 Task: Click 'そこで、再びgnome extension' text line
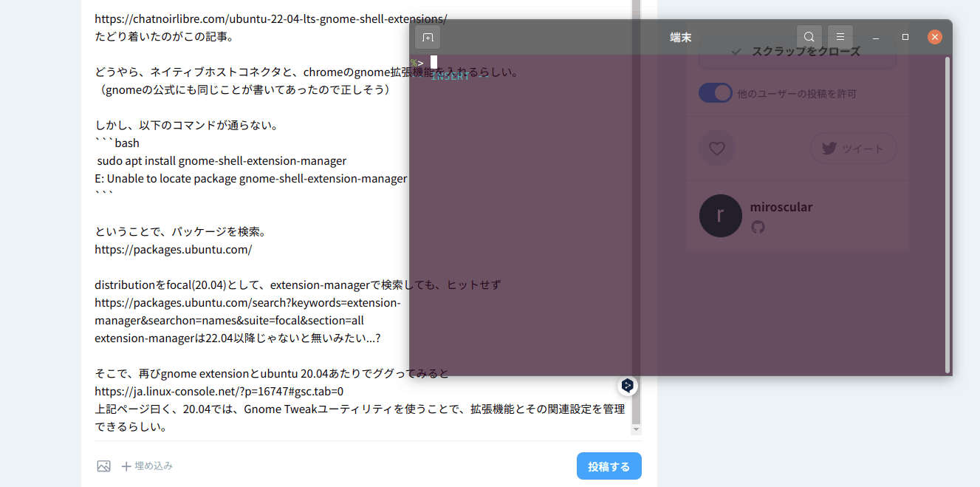[272, 373]
